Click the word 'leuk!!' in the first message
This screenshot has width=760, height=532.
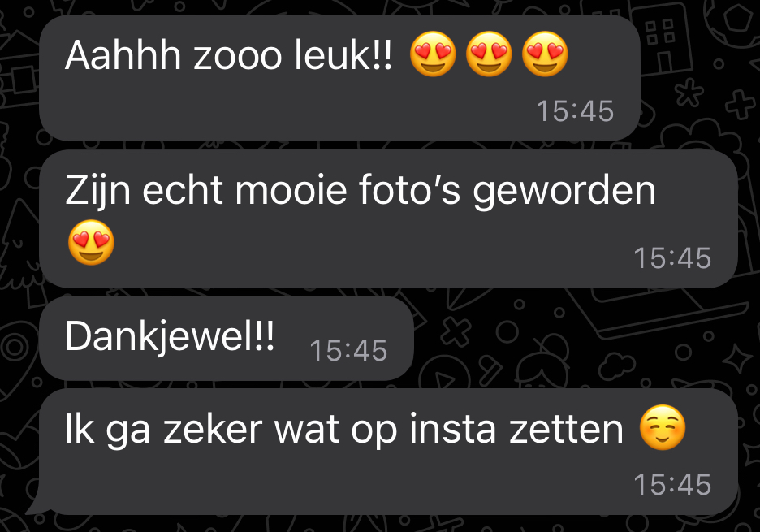coord(343,54)
